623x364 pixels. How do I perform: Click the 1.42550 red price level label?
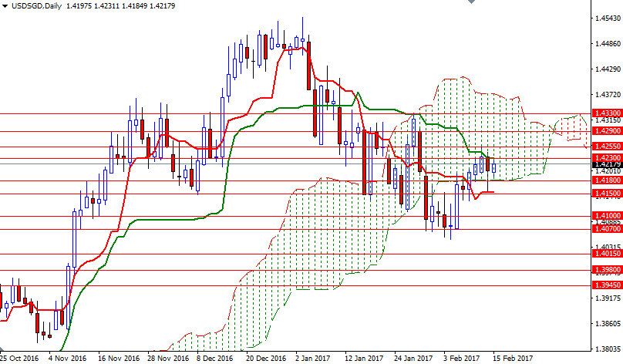(x=607, y=147)
